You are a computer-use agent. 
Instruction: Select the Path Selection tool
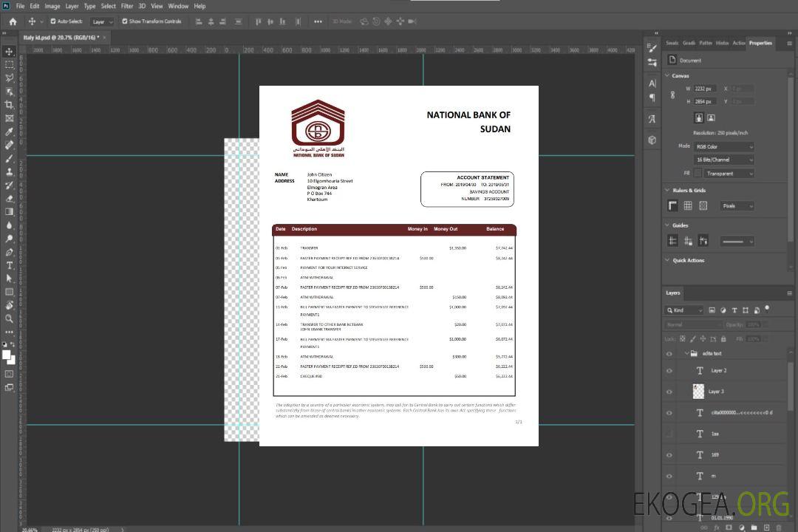[9, 279]
